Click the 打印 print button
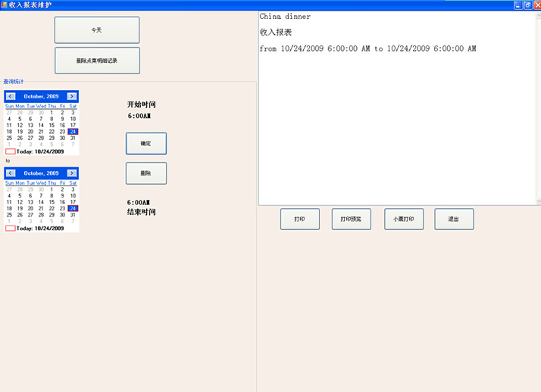541x392 pixels. coord(300,219)
